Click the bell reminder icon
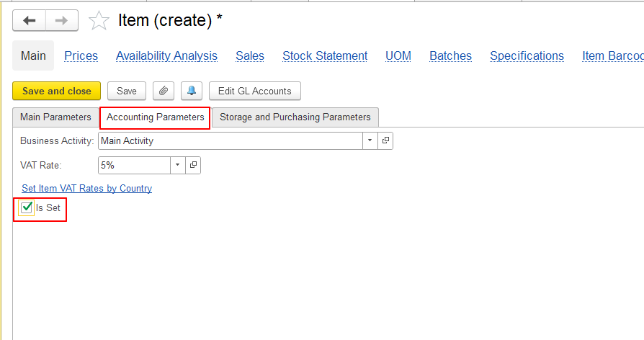Viewport: 644px width, 340px height. [192, 91]
